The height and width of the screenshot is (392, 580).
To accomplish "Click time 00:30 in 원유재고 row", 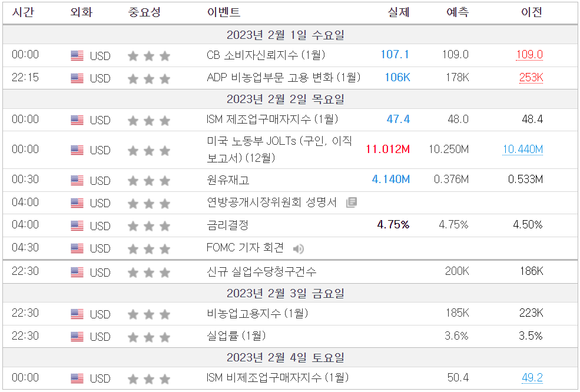I will coord(25,180).
